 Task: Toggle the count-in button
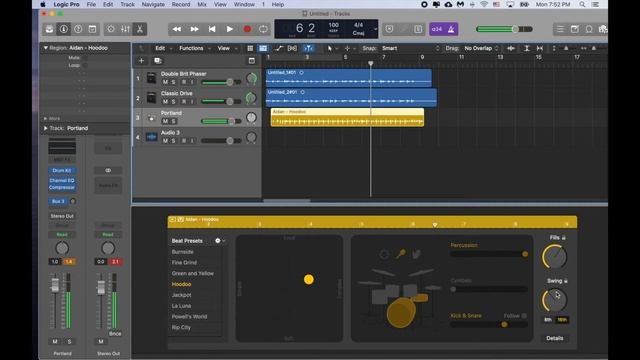coord(437,29)
